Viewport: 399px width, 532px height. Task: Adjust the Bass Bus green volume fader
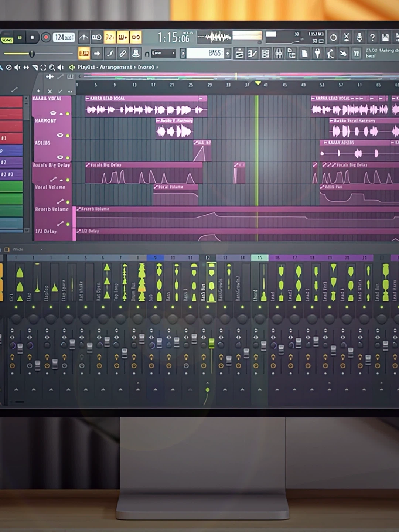(x=211, y=343)
